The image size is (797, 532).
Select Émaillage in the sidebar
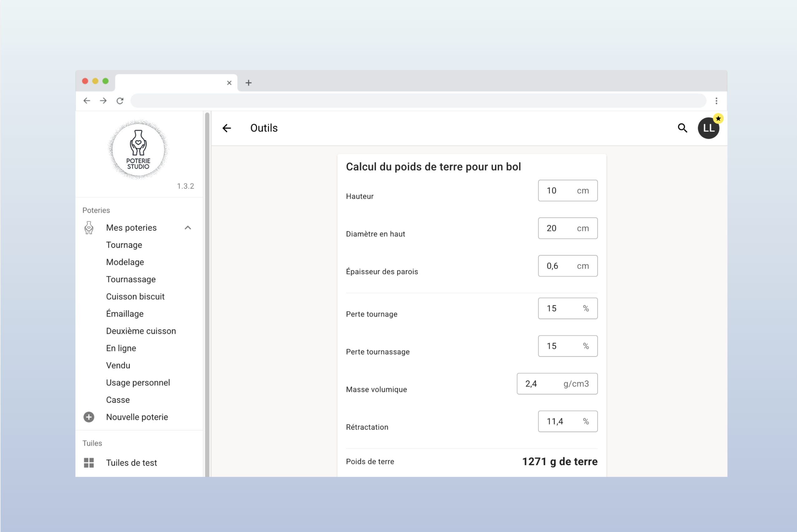tap(125, 314)
